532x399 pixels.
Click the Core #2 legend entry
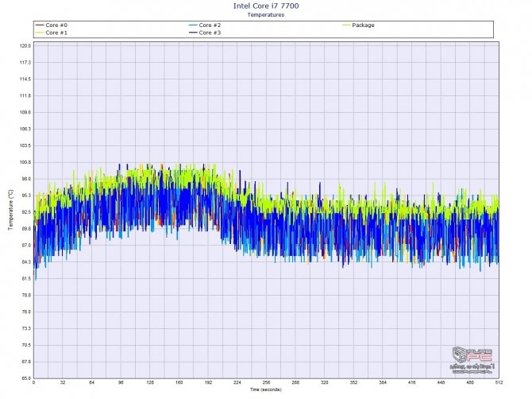coord(205,25)
